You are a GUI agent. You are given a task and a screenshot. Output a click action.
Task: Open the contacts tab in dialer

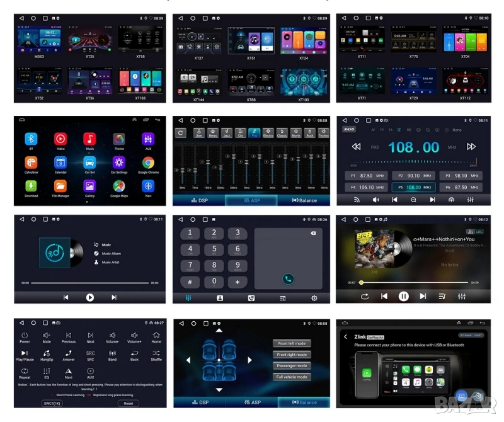220,299
